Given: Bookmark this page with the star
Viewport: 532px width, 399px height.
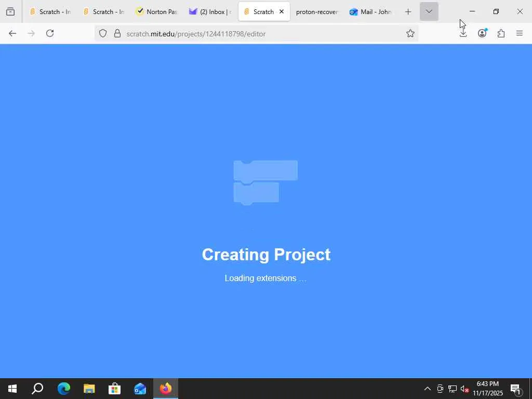Looking at the screenshot, I should 410,33.
